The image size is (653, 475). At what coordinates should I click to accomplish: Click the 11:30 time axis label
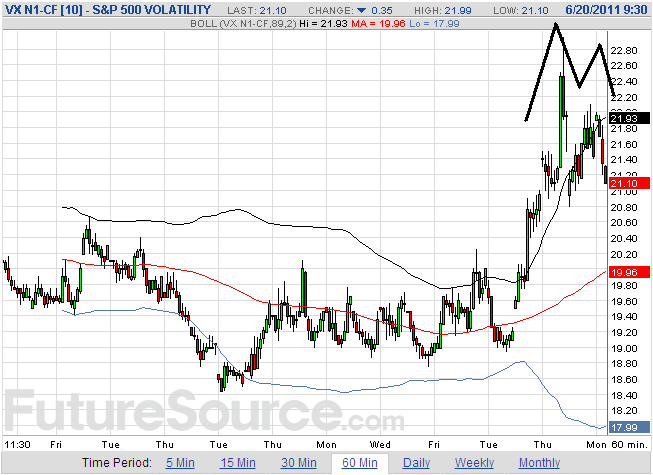coord(17,445)
